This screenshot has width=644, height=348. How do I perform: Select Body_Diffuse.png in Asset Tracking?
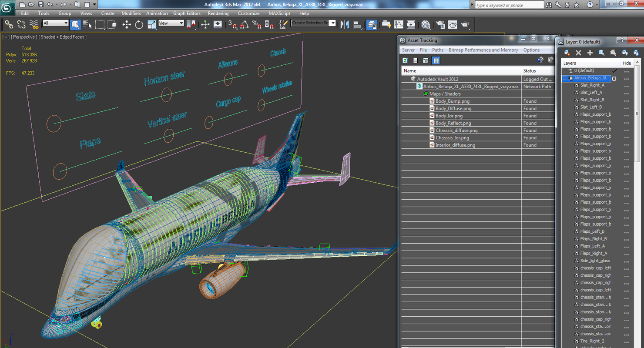[x=453, y=109]
